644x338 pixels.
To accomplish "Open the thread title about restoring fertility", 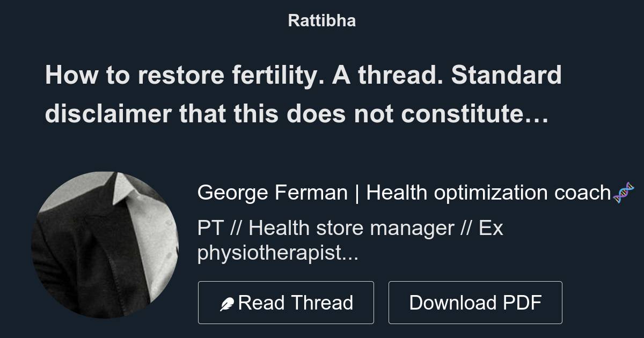I will coord(303,94).
